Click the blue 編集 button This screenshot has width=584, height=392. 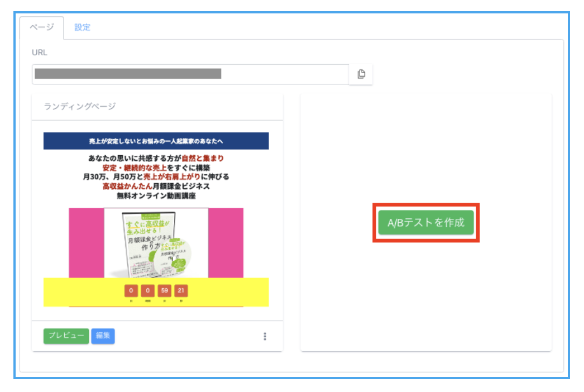pos(103,336)
